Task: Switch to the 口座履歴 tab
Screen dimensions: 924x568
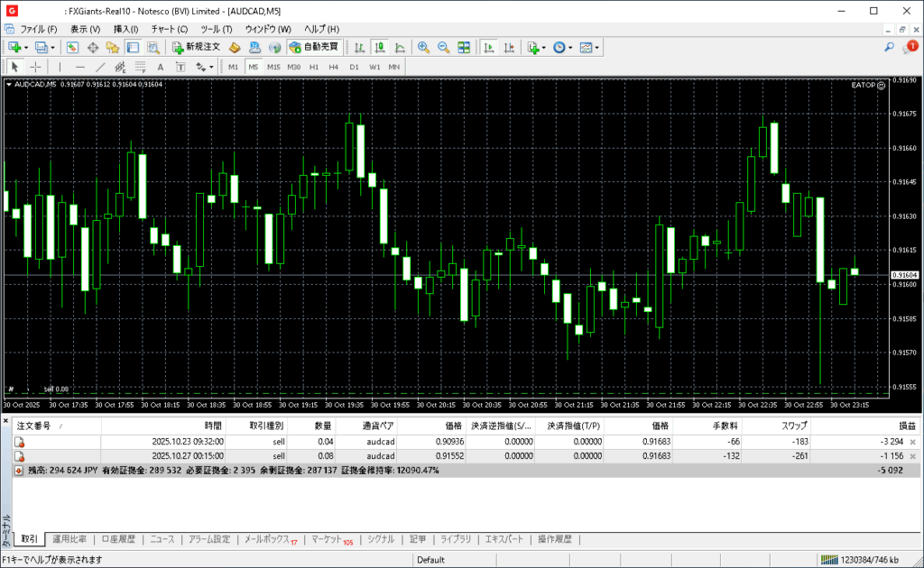Action: 118,539
